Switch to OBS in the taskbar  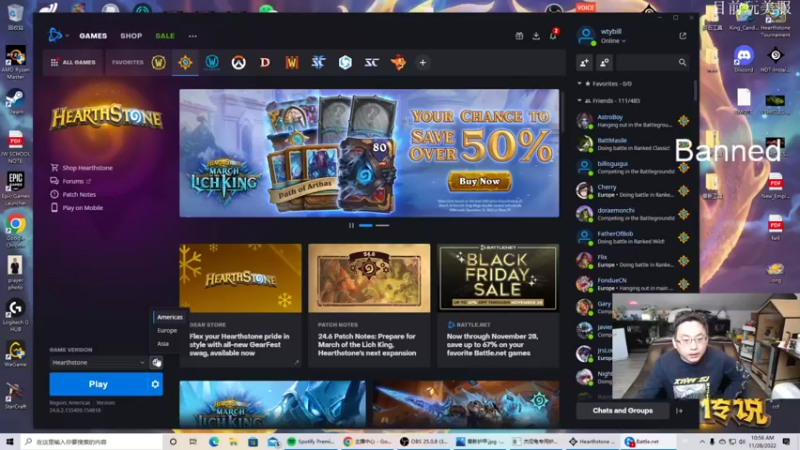[x=424, y=441]
